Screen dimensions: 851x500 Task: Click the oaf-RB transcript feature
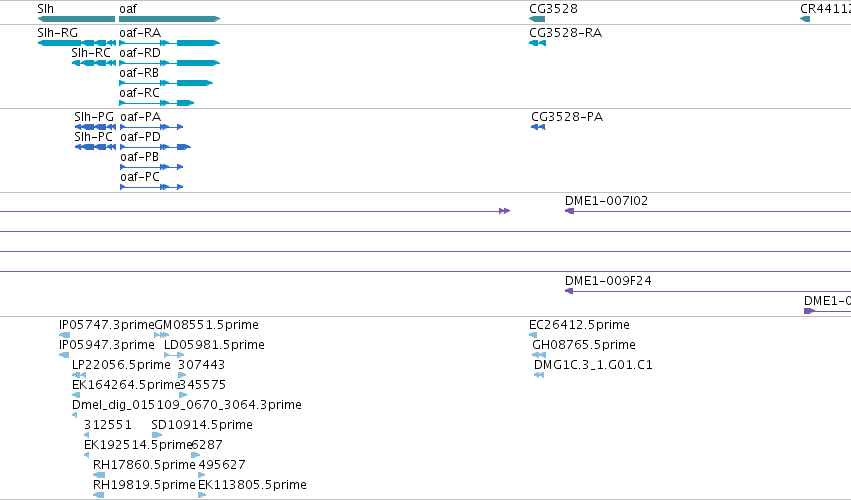(166, 83)
